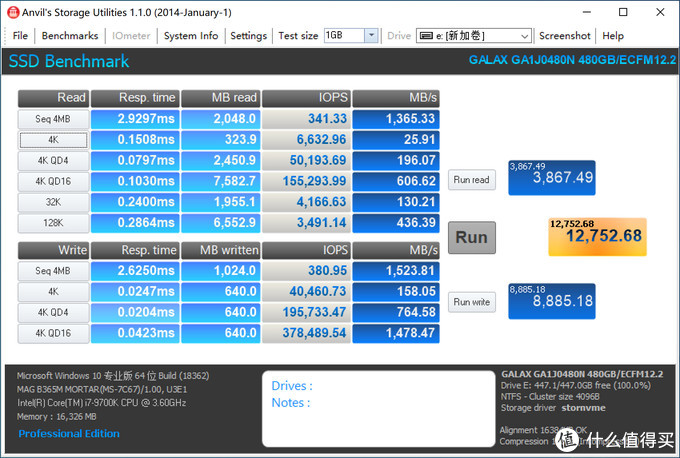Select the Seq 4MB read test row
The width and height of the screenshot is (680, 458).
click(53, 119)
